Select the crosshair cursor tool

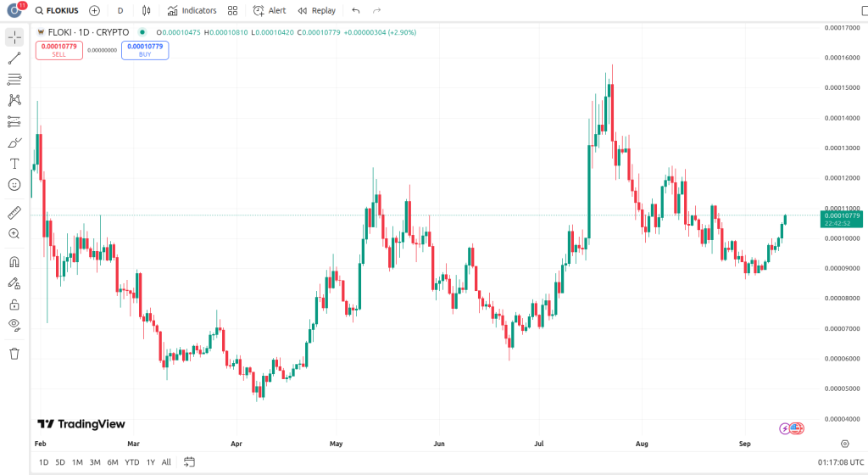[x=14, y=37]
